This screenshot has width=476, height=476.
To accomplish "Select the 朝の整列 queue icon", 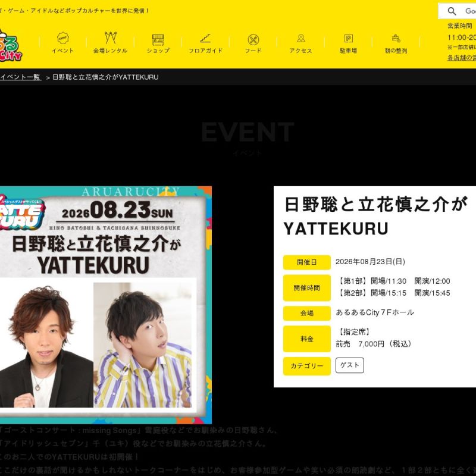I will pos(396,38).
